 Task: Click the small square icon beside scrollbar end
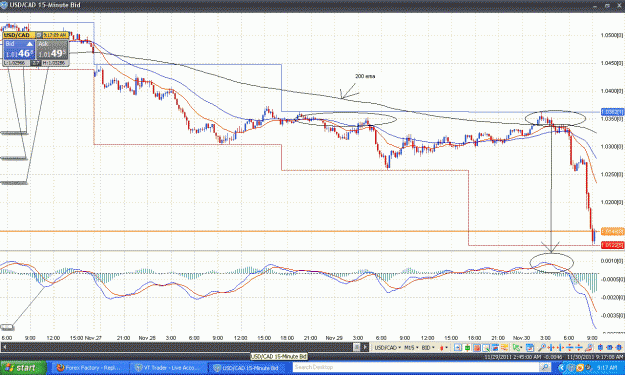point(357,348)
